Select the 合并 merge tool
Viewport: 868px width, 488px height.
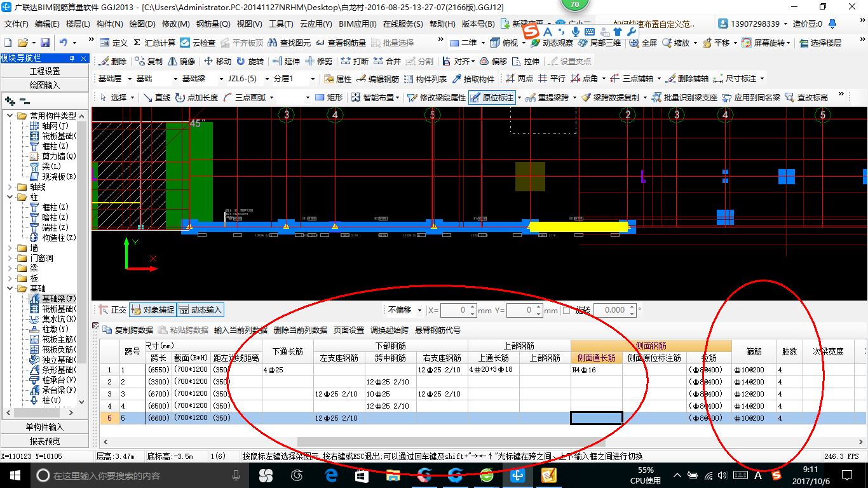[388, 62]
